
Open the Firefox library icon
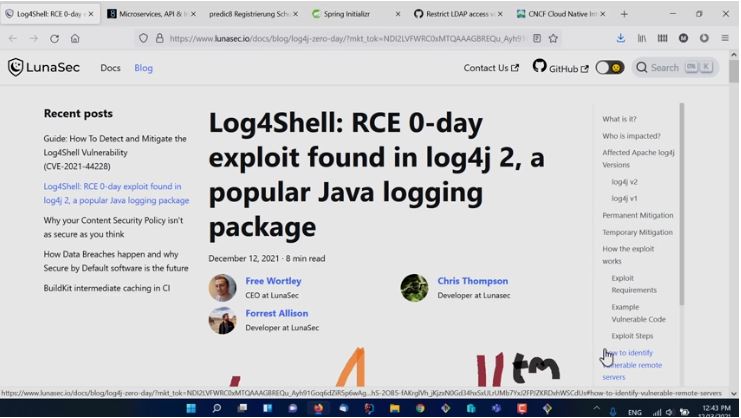click(x=642, y=38)
